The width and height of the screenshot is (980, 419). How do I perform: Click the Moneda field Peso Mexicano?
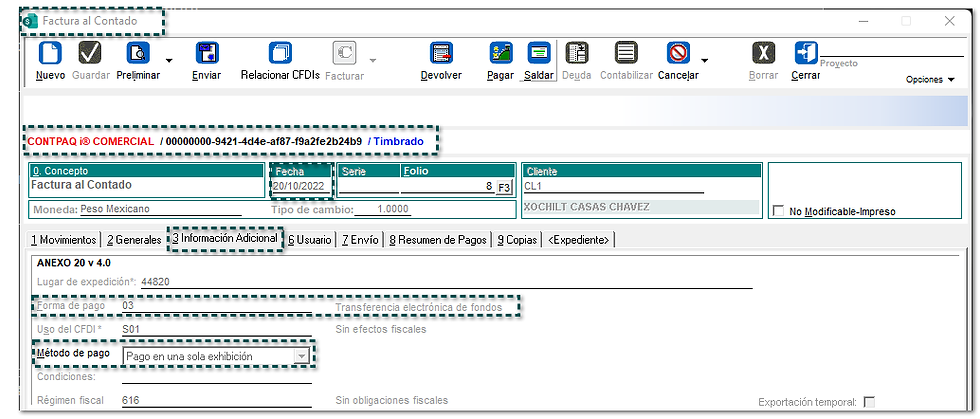[x=161, y=209]
